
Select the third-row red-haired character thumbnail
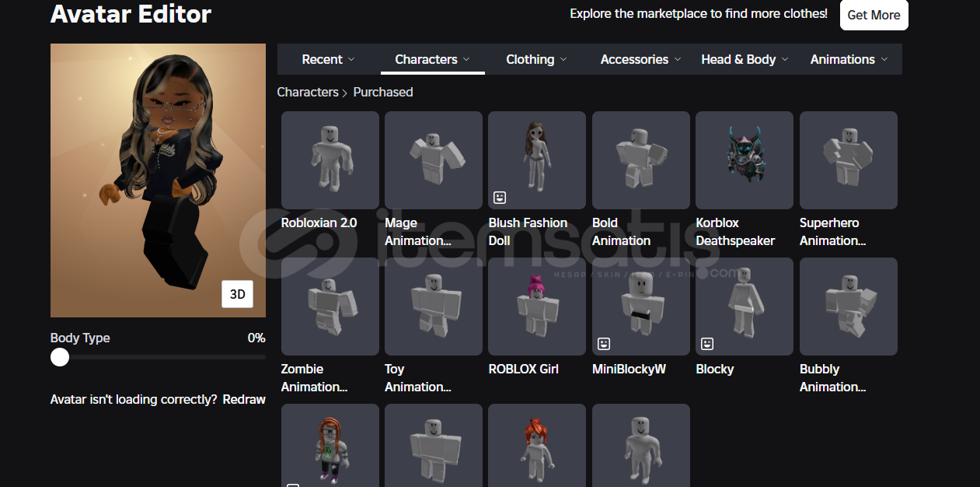tap(537, 445)
